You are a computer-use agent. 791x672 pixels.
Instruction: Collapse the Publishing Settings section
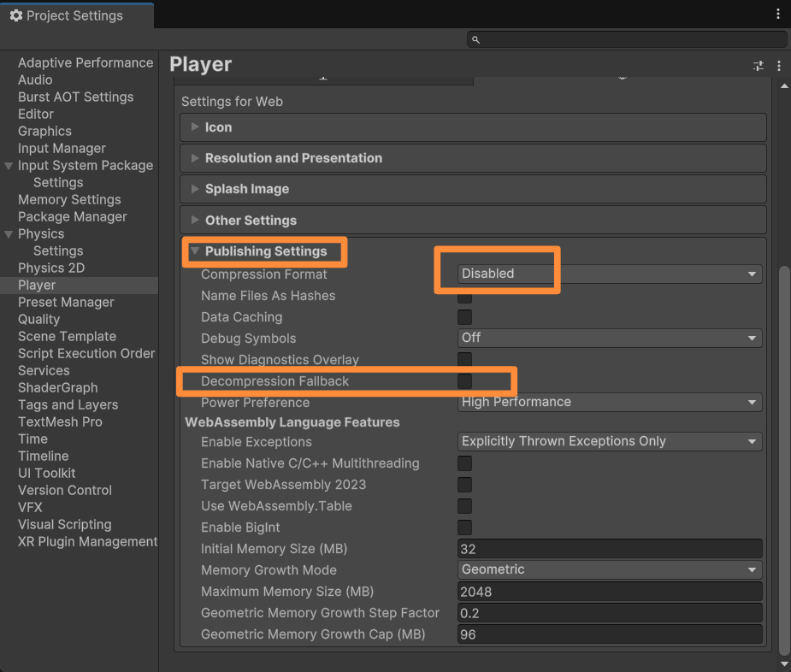point(195,251)
